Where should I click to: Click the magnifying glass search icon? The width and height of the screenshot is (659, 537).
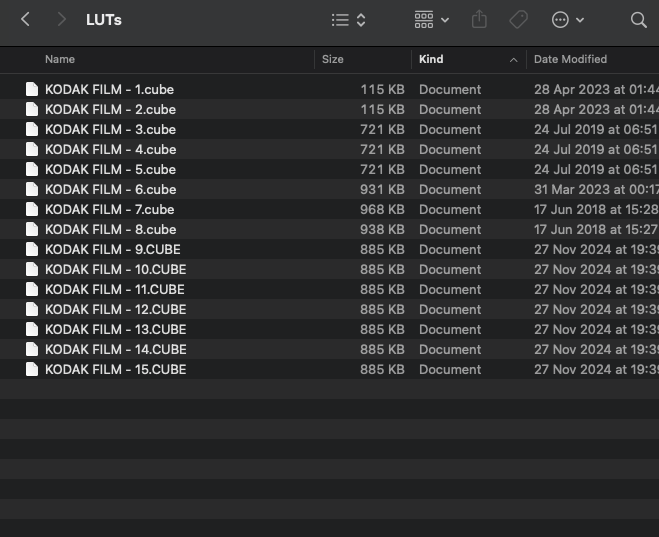point(638,20)
